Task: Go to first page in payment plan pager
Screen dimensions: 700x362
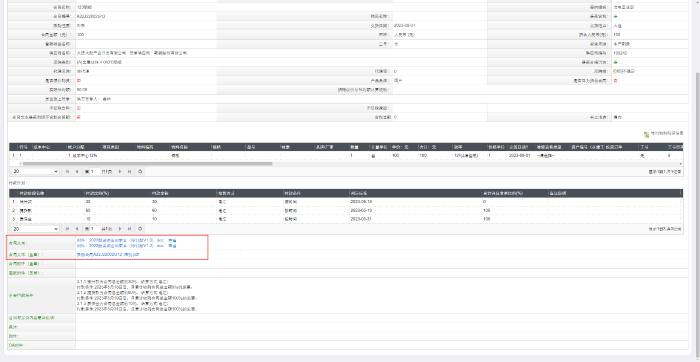Action: (x=67, y=229)
